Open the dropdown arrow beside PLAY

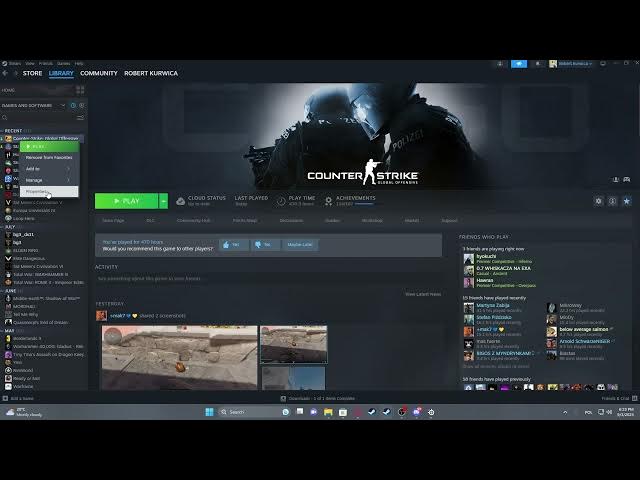coord(163,201)
